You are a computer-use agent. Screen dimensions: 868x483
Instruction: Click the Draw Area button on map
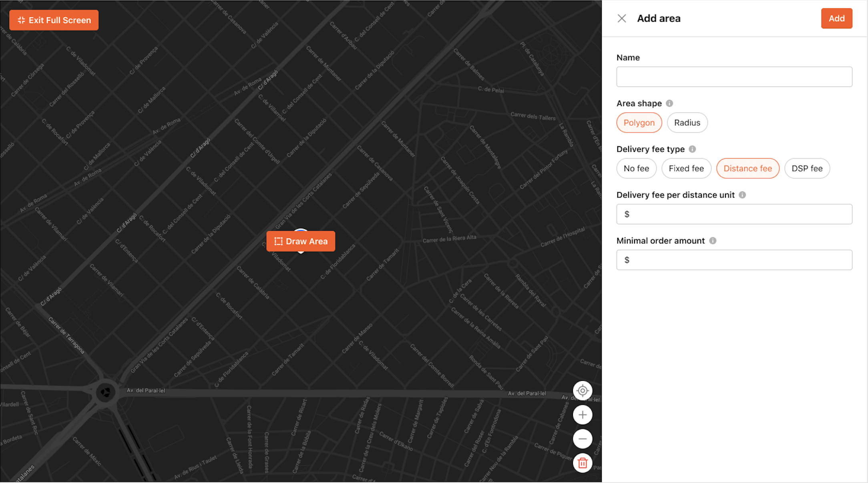(x=301, y=241)
